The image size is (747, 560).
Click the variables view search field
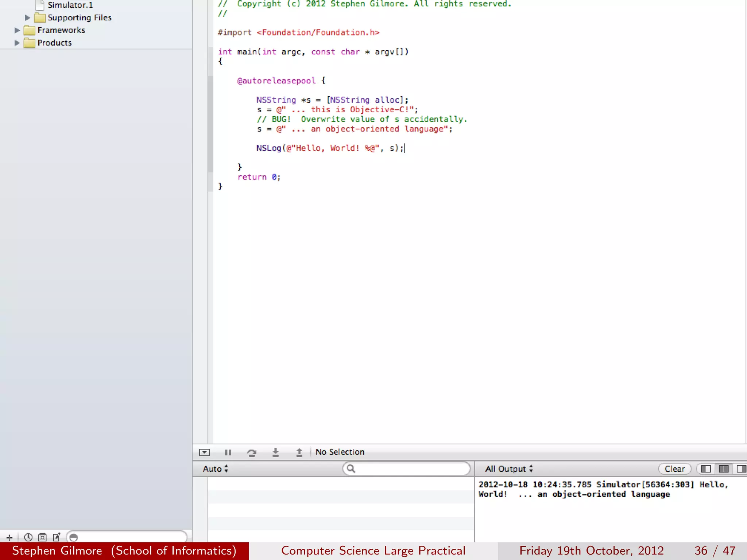(406, 469)
